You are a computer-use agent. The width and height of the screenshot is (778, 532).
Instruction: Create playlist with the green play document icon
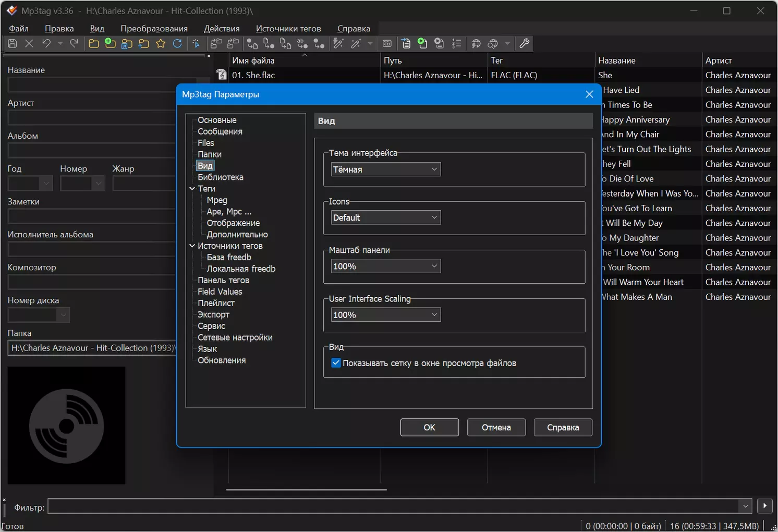point(422,44)
